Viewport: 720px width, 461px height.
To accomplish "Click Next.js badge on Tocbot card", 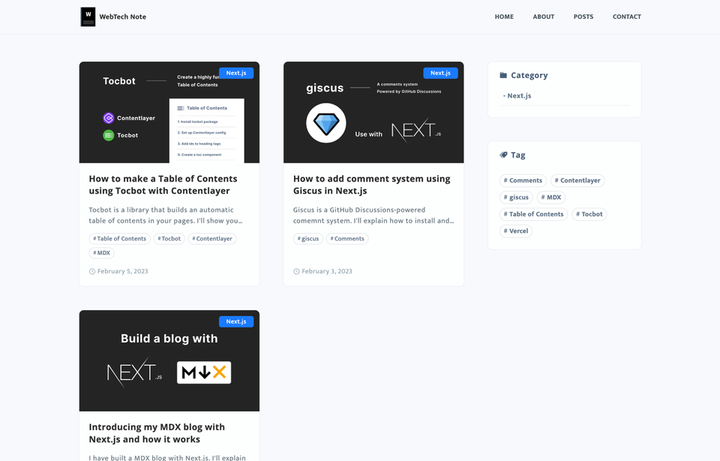I will click(236, 73).
